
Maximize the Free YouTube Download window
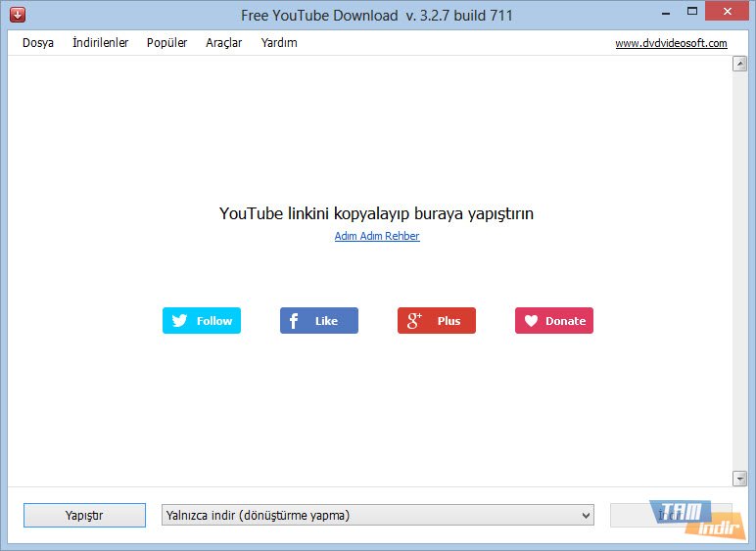pyautogui.click(x=692, y=12)
